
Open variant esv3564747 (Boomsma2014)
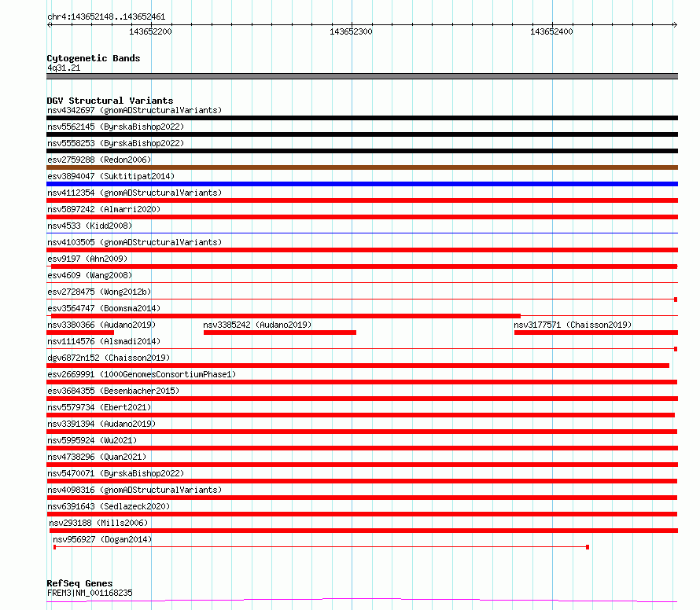pos(104,308)
